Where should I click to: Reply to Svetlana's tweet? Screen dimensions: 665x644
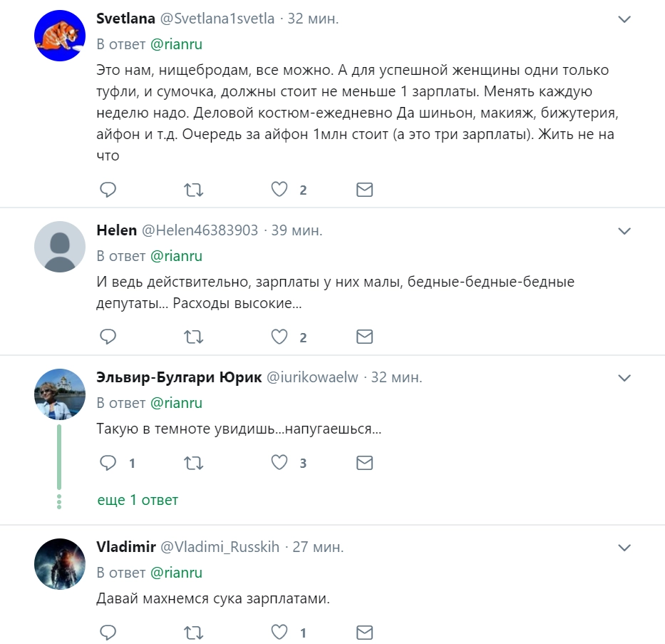tap(108, 190)
